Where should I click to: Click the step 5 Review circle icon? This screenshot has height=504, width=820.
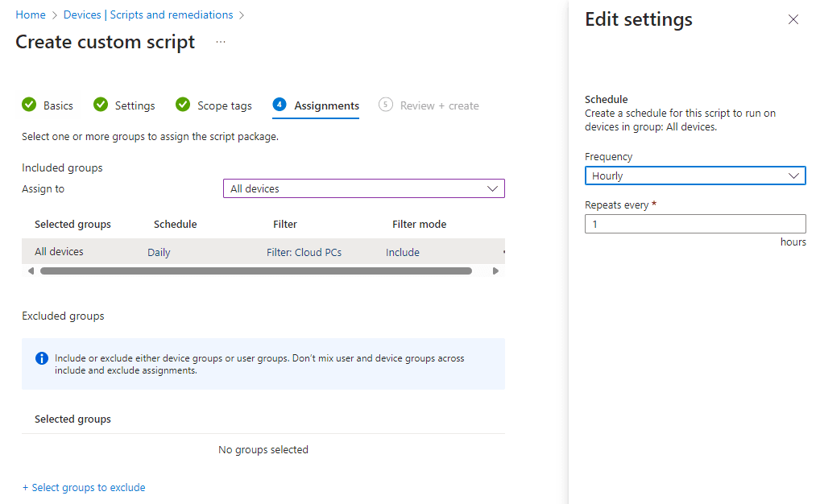point(386,105)
